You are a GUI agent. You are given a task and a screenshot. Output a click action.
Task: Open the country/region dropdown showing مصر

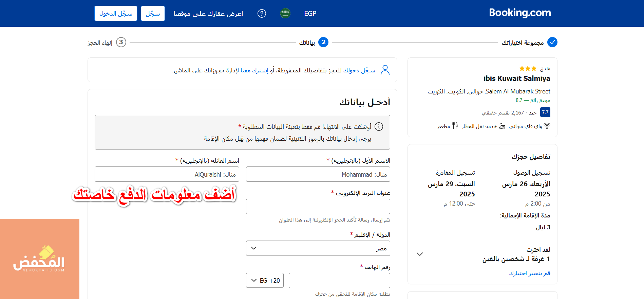point(318,248)
